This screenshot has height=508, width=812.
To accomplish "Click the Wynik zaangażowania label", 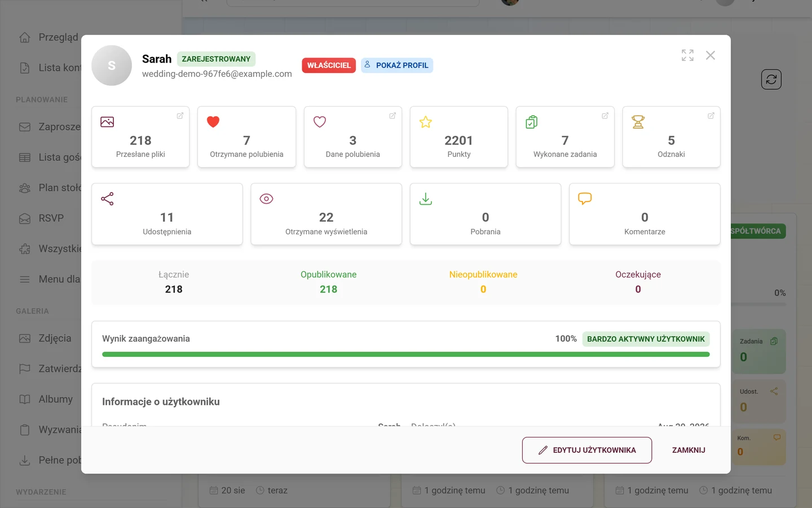I will click(146, 339).
